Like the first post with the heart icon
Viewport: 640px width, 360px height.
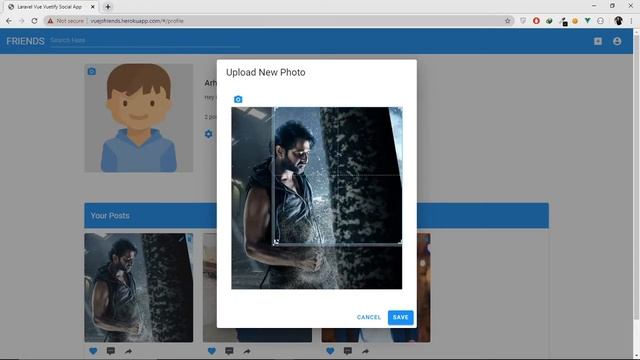pyautogui.click(x=93, y=351)
